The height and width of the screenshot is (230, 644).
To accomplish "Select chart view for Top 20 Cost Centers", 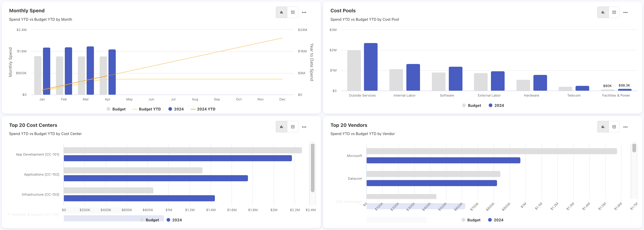I will (x=282, y=127).
